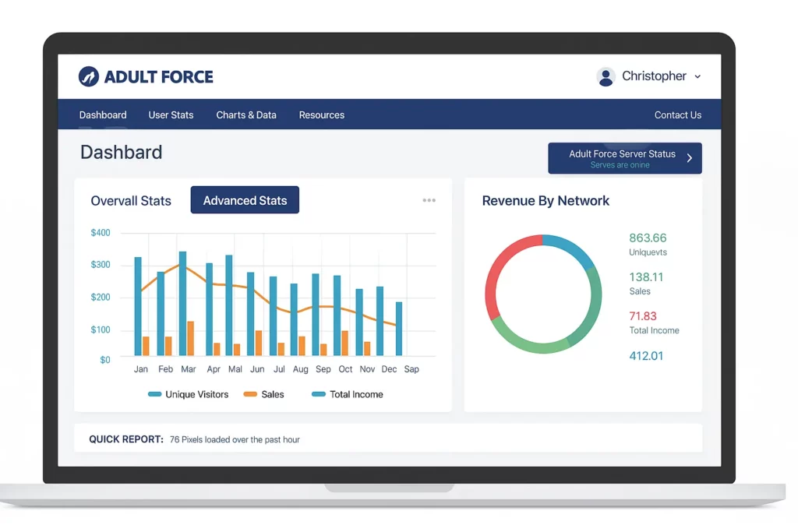Click the Adult Force logo icon

[x=88, y=76]
